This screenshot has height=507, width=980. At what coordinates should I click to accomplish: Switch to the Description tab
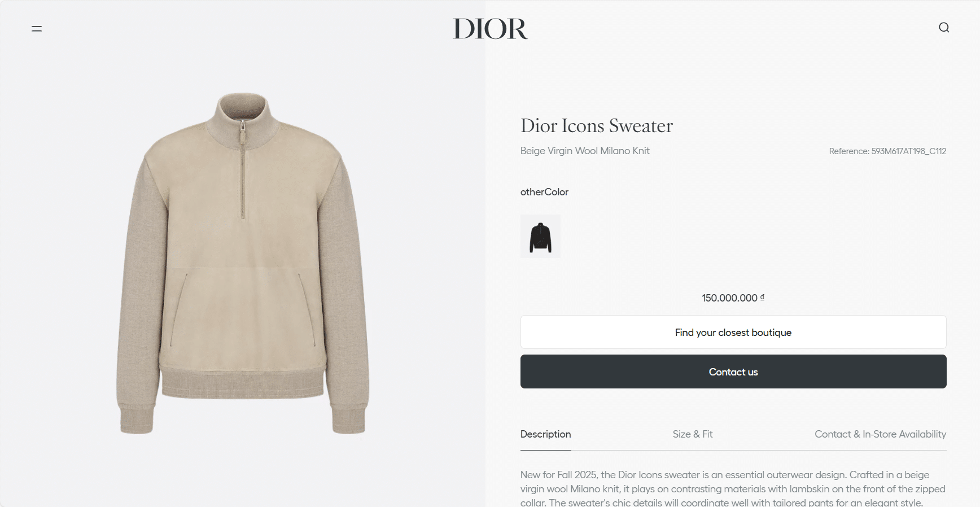click(545, 434)
